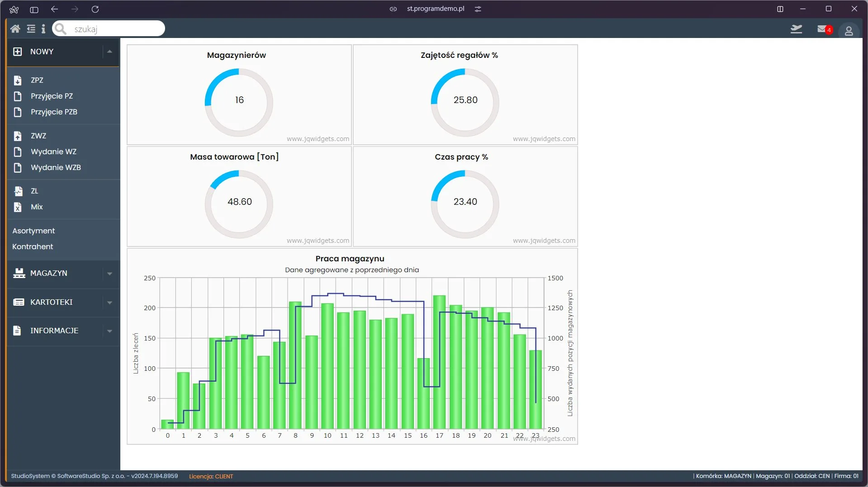Open the user profile icon
868x487 pixels.
click(x=849, y=31)
